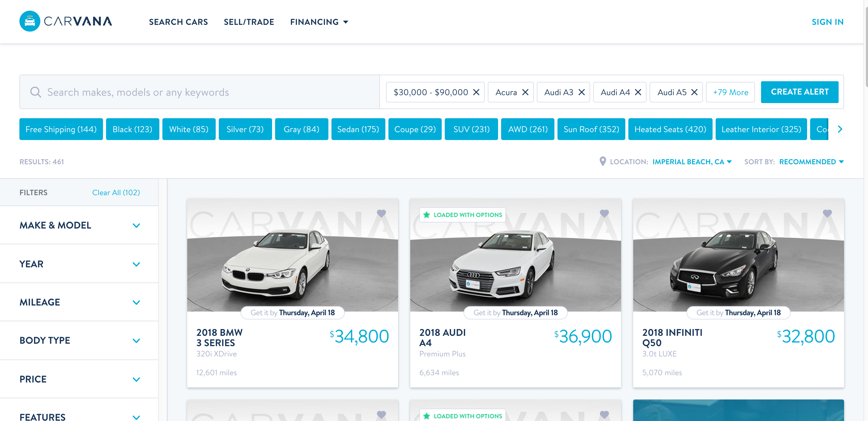868x421 pixels.
Task: Favorite the 2018 Audi A4 listing
Action: (604, 213)
